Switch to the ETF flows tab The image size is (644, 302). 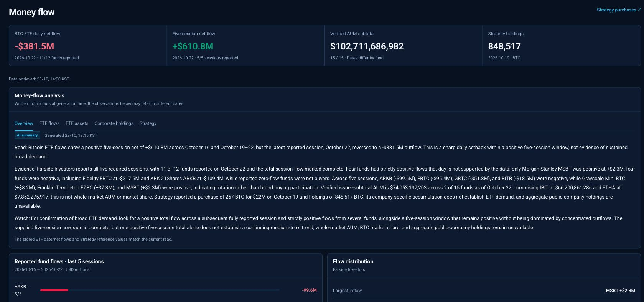[49, 123]
